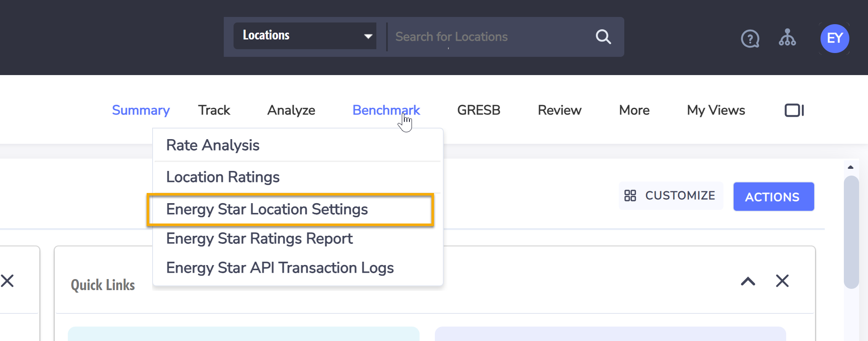Viewport: 868px width, 341px height.
Task: Open the help question mark icon
Action: point(750,39)
